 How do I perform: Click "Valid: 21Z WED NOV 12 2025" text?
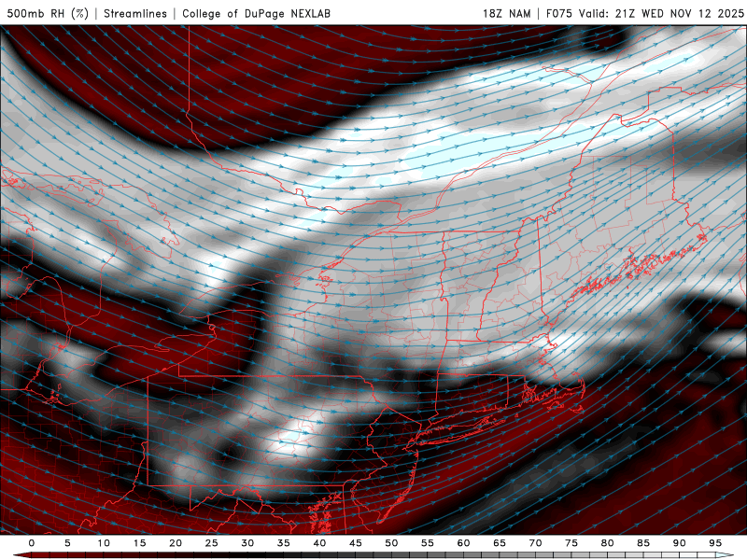(661, 13)
